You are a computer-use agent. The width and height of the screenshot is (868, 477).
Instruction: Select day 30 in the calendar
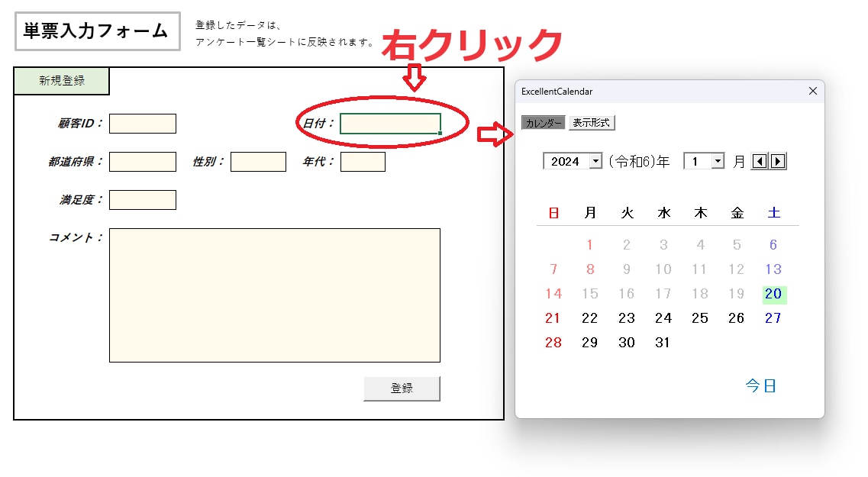(x=627, y=343)
